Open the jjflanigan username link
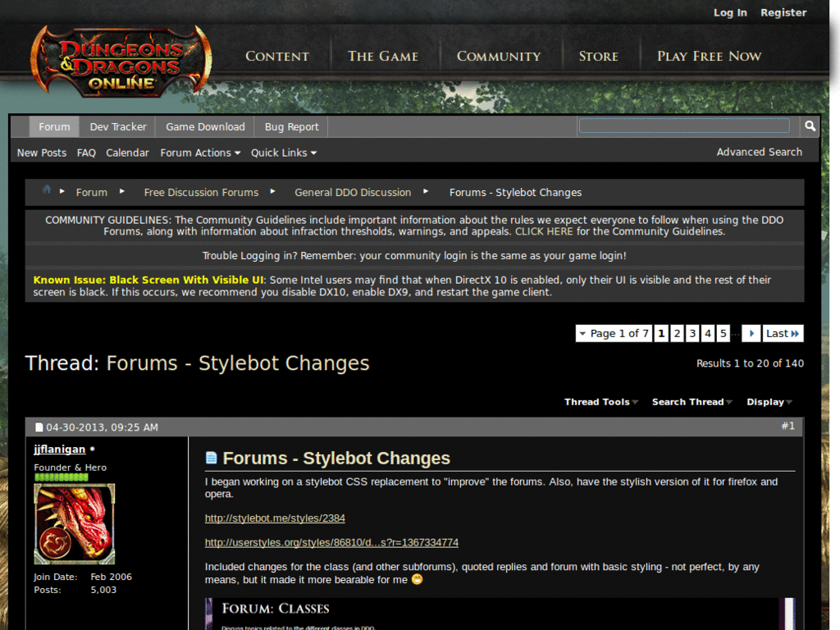Viewport: 840px width, 630px height. point(59,449)
